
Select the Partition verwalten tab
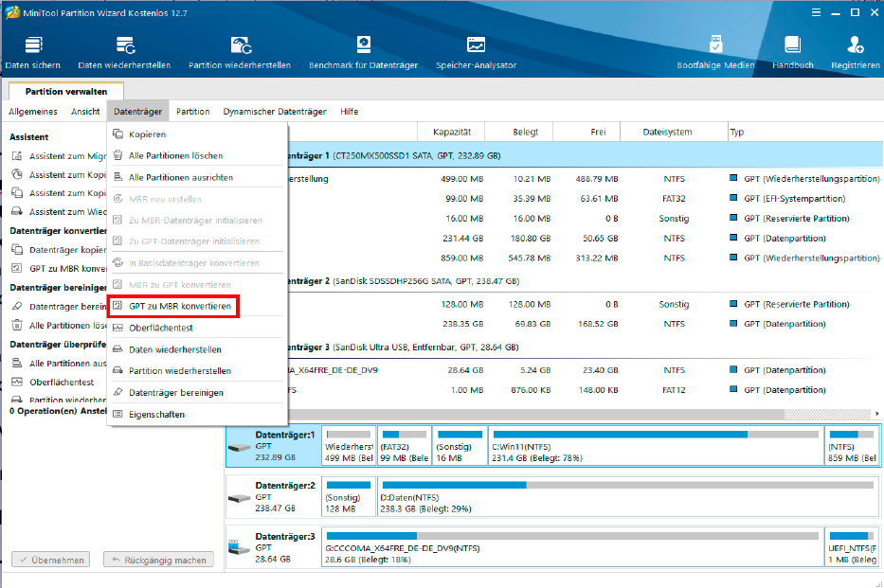[x=66, y=91]
